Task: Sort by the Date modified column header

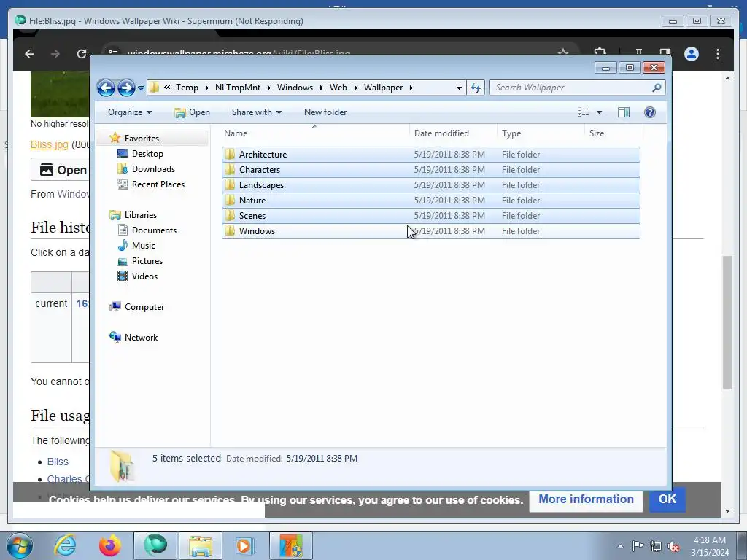Action: pyautogui.click(x=453, y=133)
